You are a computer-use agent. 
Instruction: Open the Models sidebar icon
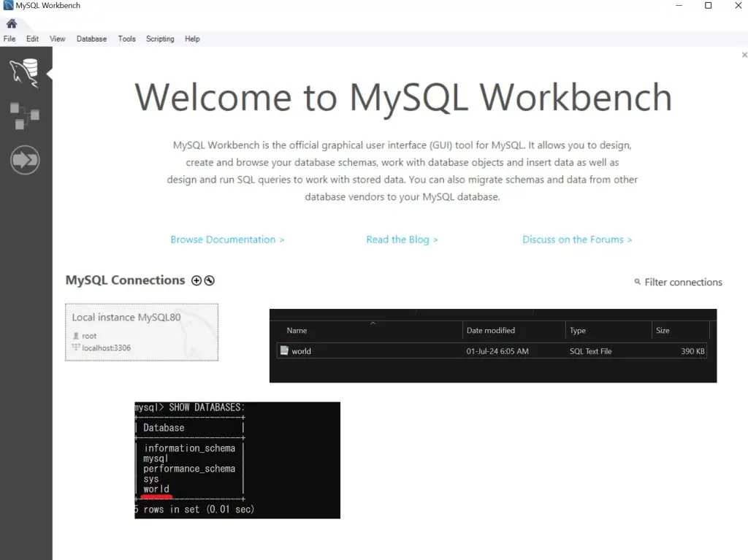[x=24, y=116]
